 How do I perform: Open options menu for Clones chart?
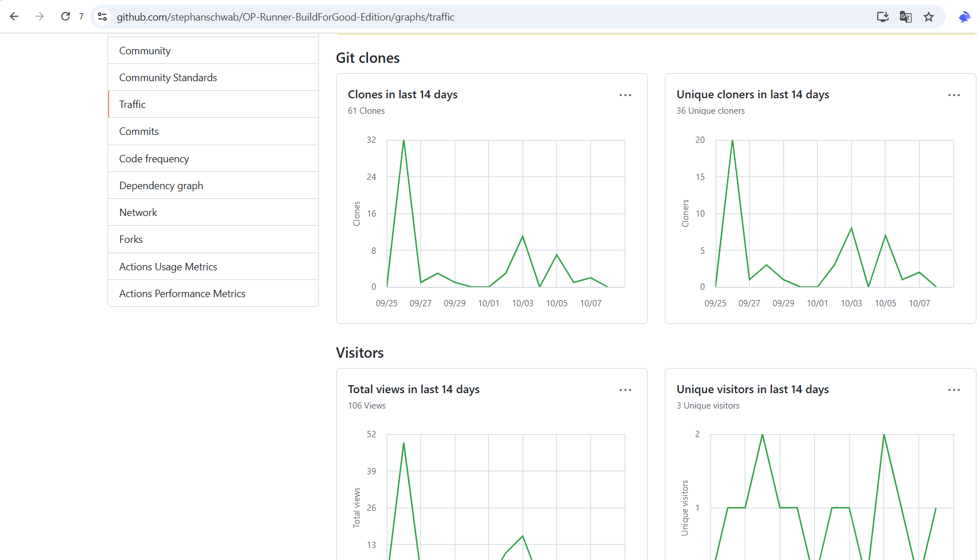(x=625, y=95)
